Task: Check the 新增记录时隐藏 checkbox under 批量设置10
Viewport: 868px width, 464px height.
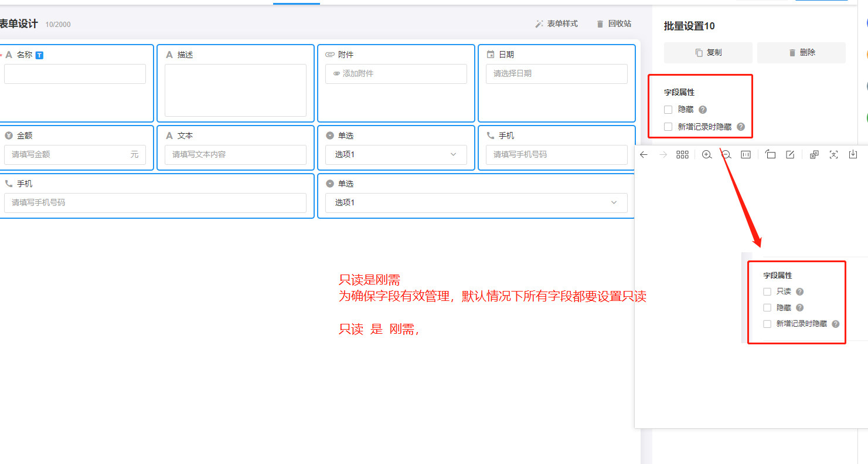Action: [x=668, y=127]
